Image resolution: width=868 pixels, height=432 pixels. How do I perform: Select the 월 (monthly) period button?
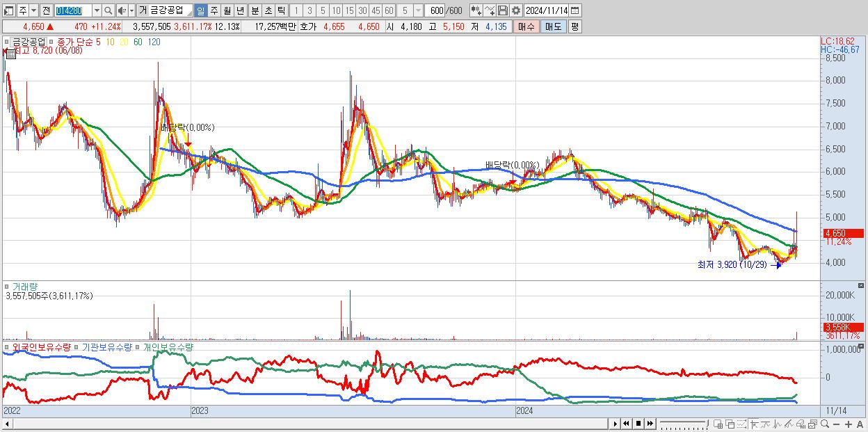pos(227,10)
